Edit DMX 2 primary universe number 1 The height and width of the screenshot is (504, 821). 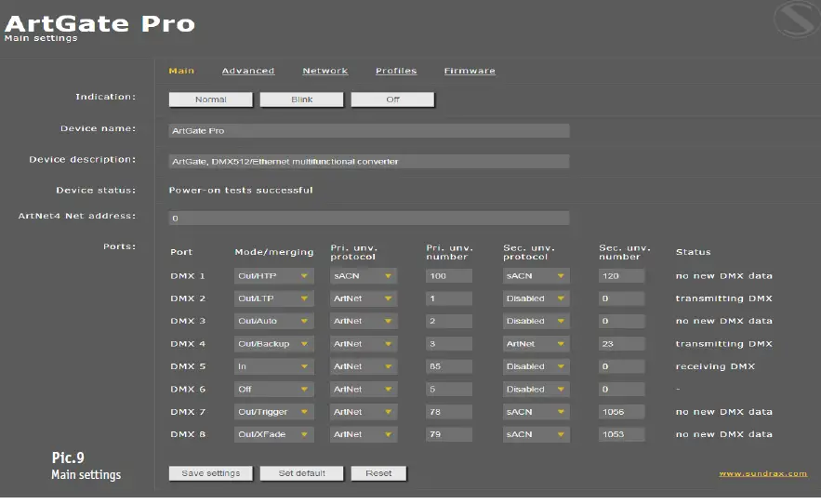(449, 298)
